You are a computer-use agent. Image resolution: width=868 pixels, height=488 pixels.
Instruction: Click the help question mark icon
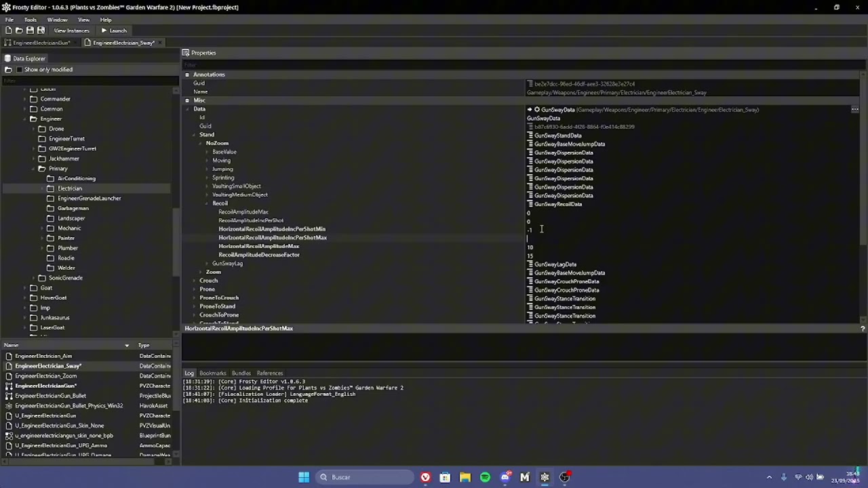862,329
